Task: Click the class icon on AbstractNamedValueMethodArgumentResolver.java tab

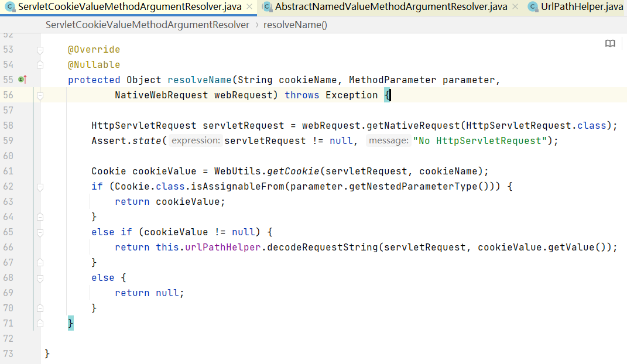Action: tap(267, 7)
